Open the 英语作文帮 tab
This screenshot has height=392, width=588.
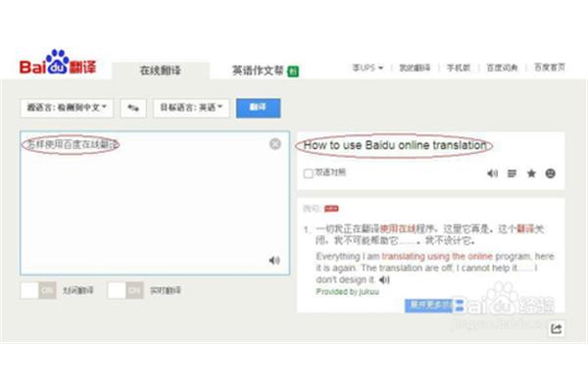coord(258,71)
